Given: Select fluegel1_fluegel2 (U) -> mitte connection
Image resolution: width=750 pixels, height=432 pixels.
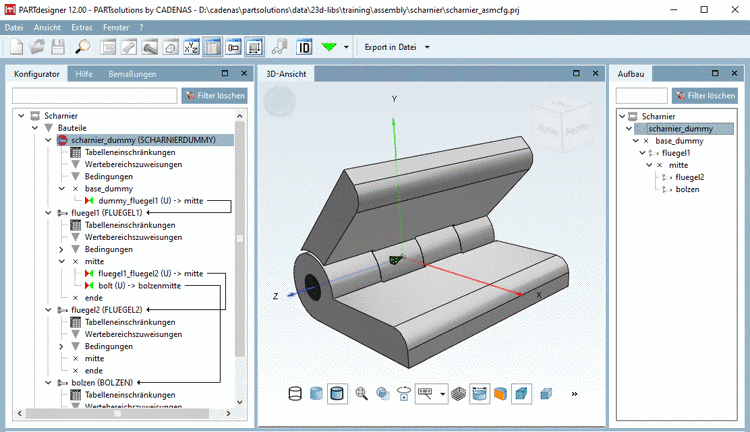Looking at the screenshot, I should (150, 274).
